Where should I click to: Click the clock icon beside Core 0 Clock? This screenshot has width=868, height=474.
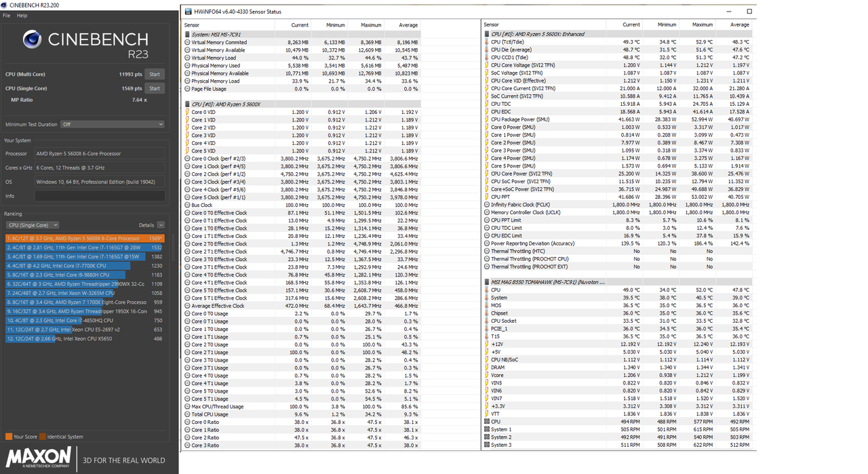[x=187, y=159]
